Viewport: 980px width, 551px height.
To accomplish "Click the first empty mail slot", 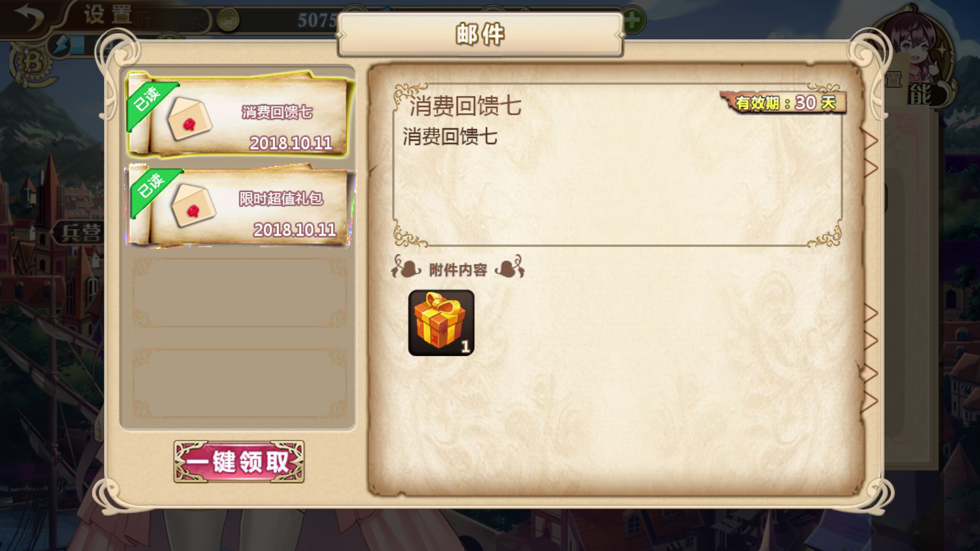I will [239, 292].
